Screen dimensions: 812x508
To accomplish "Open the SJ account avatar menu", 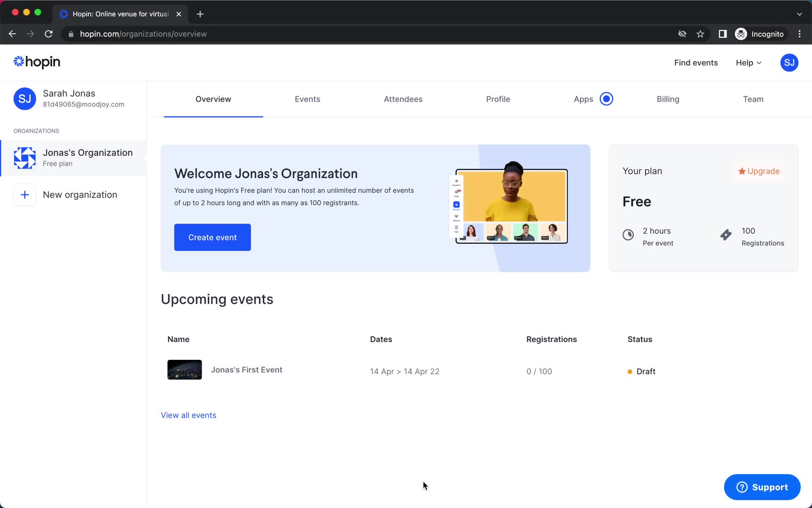I will 789,63.
